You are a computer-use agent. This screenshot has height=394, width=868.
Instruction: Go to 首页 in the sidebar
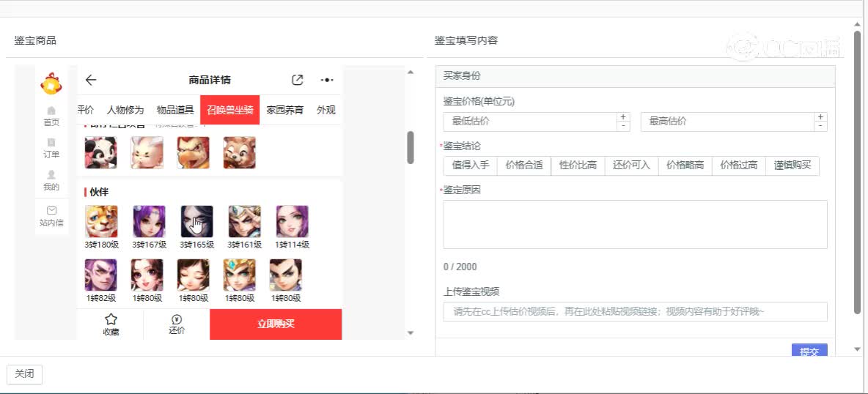coord(51,116)
